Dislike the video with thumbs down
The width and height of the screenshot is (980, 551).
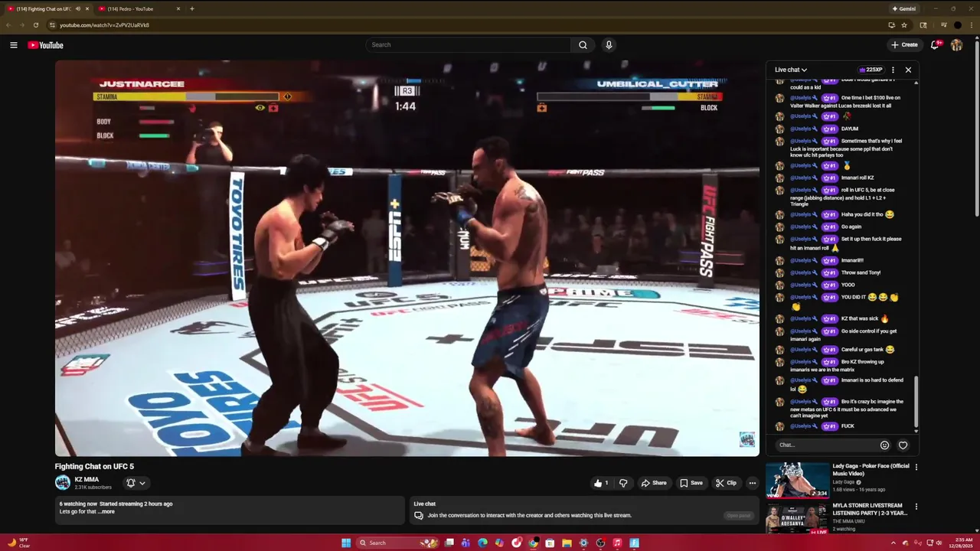tap(623, 483)
